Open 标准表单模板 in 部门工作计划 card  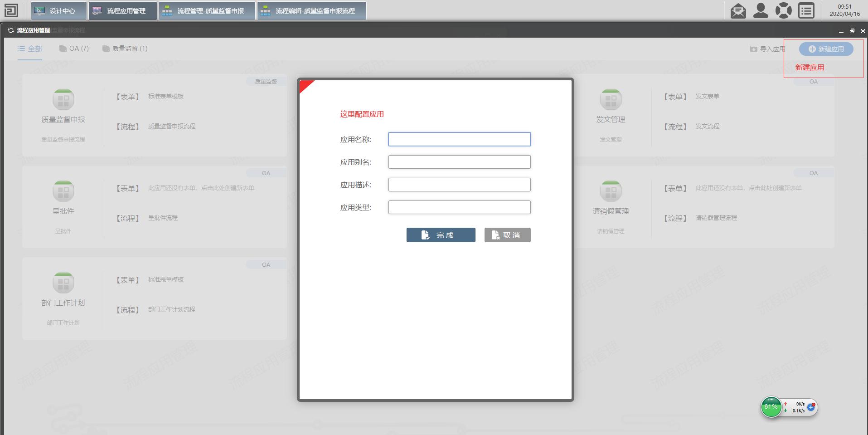coord(166,279)
